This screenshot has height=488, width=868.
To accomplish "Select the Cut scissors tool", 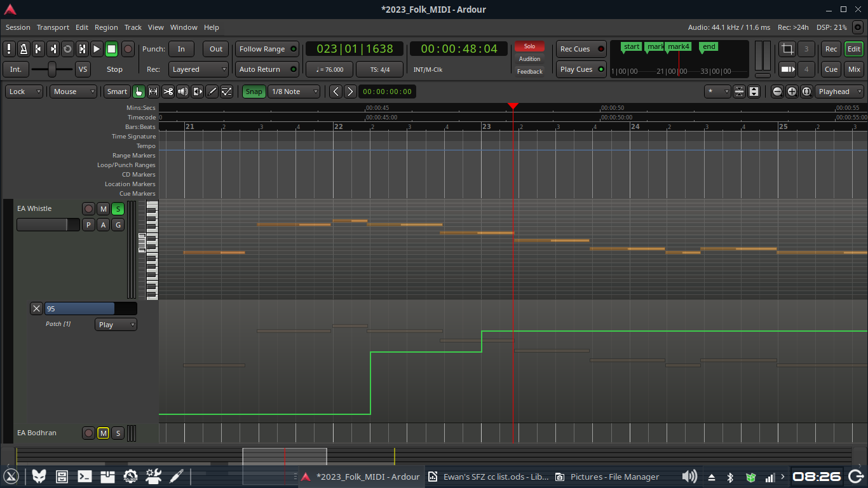I will [x=168, y=91].
